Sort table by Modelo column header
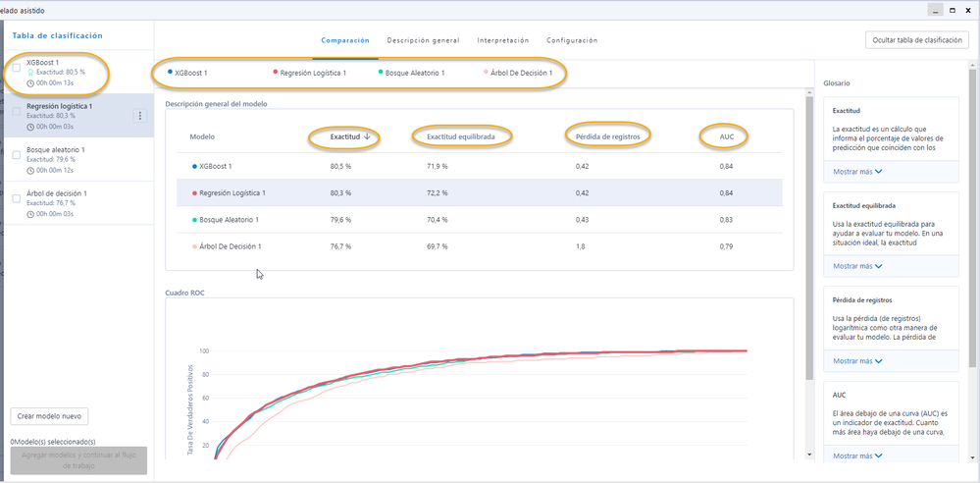Screen dimensions: 980x483 [202, 135]
